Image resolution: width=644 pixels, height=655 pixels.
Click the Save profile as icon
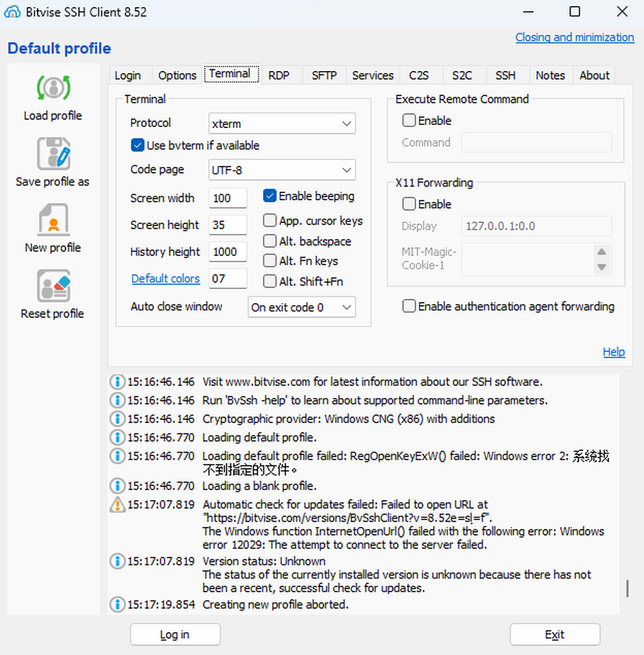[x=53, y=154]
